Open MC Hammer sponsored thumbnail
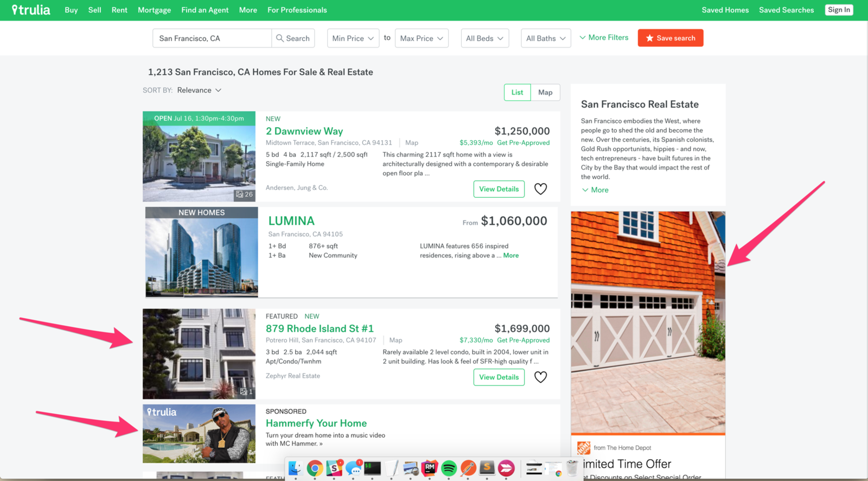Image resolution: width=868 pixels, height=481 pixels. coord(199,434)
